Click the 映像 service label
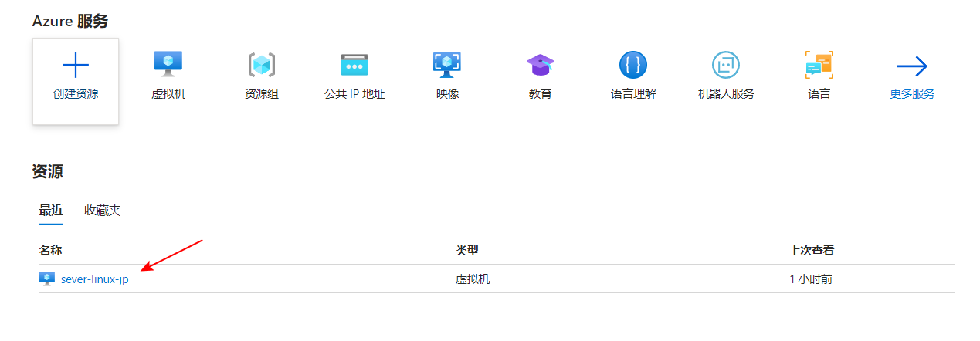 tap(447, 94)
